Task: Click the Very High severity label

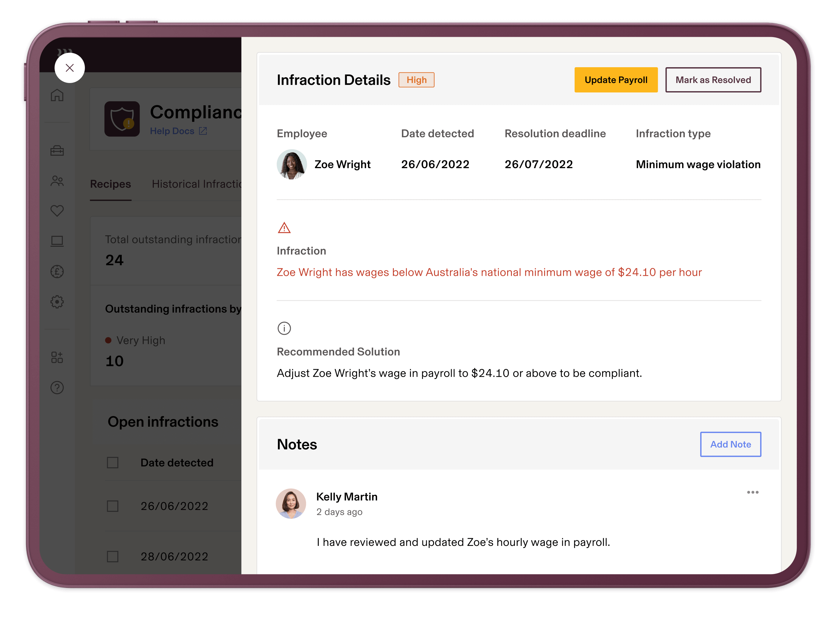Action: [x=141, y=340]
